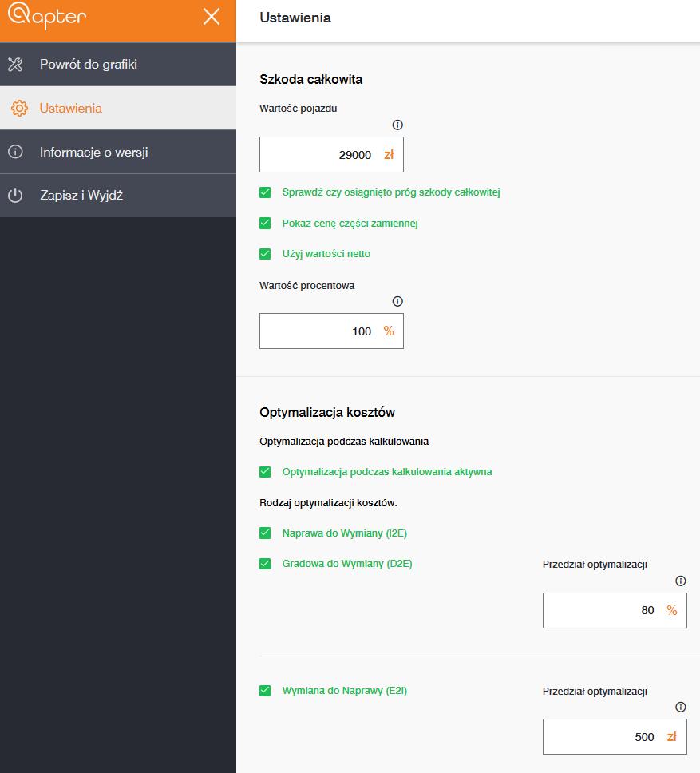Toggle Użyj wartości netto checkbox
Image resolution: width=700 pixels, height=773 pixels.
click(265, 254)
